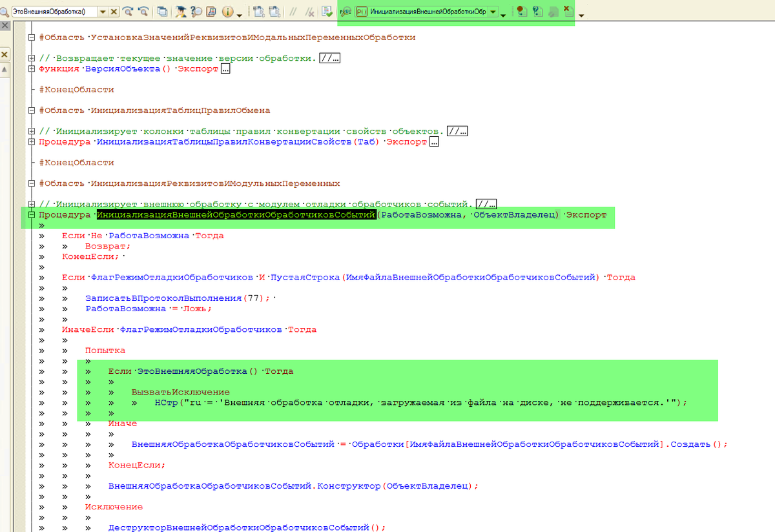
Task: Click the ВызватьИсключение keyword
Action: pos(181,393)
